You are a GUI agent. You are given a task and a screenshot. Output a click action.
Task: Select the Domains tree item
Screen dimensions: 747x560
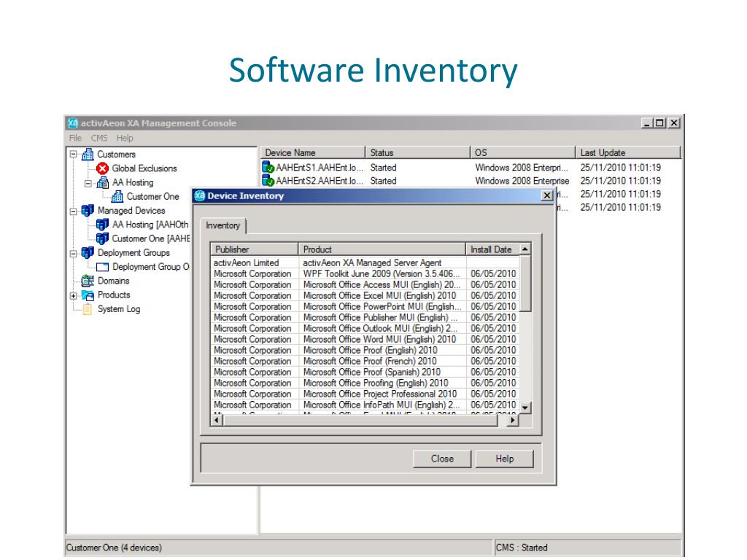113,281
